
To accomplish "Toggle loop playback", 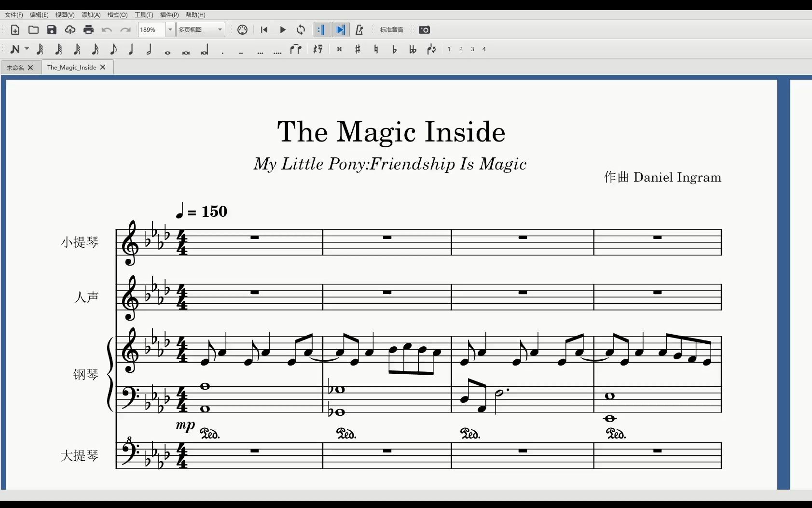I will [301, 30].
